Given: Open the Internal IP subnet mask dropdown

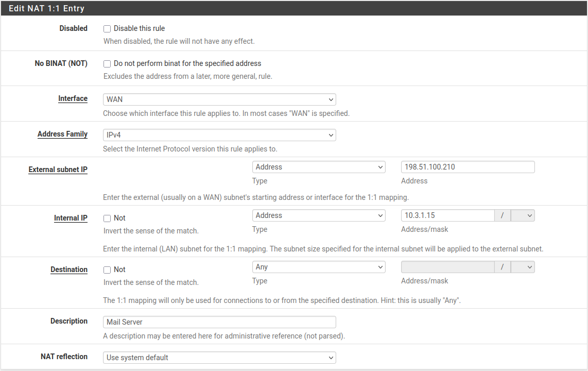Looking at the screenshot, I should (522, 215).
